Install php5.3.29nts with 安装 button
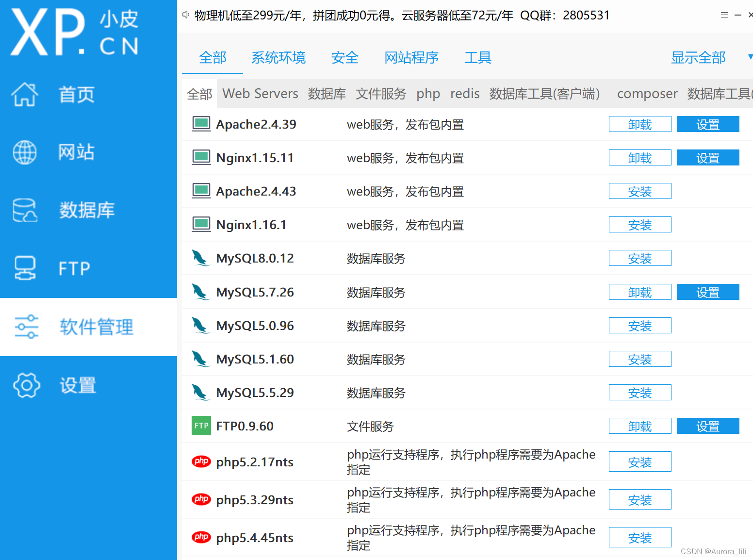Screen dimensions: 753x560 pyautogui.click(x=640, y=499)
